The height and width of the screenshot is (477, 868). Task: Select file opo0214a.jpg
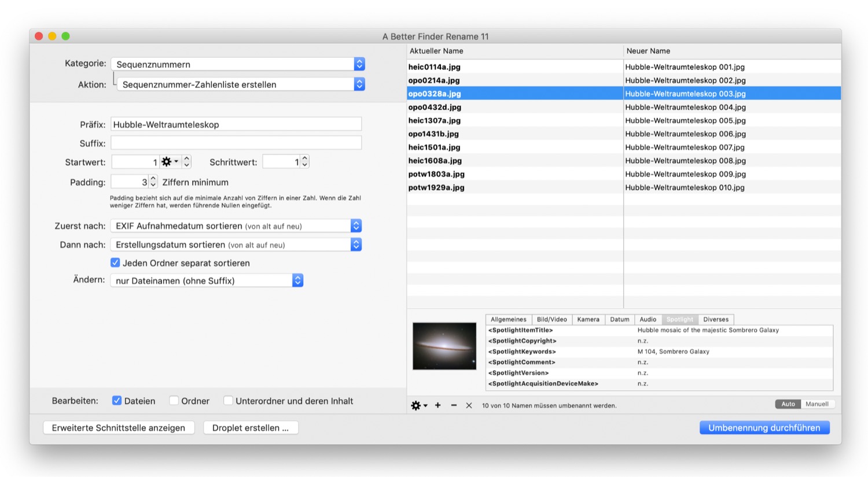click(434, 80)
